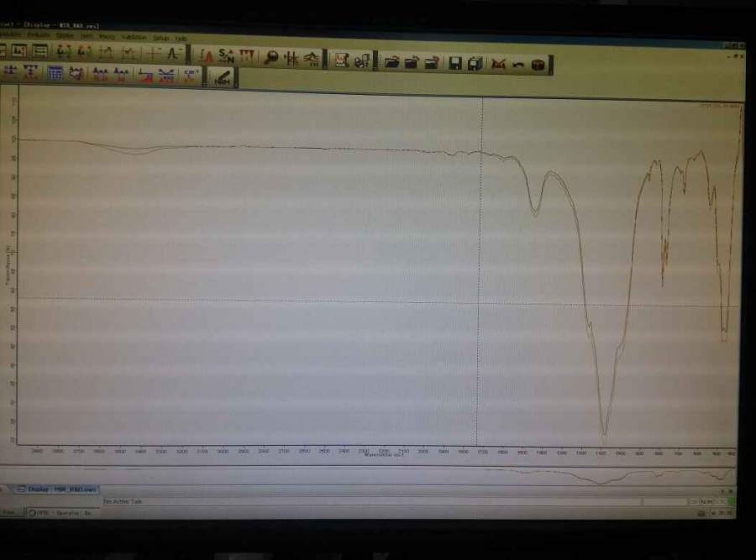Select the Display MIR_KBr.ows window tab
Viewport: 756px width, 560px height.
[57, 489]
